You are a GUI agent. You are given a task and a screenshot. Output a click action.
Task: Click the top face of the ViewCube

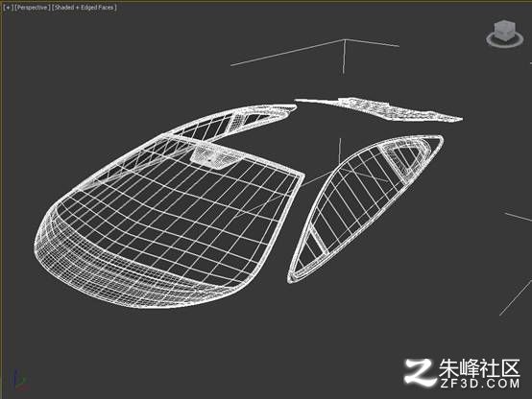505,24
